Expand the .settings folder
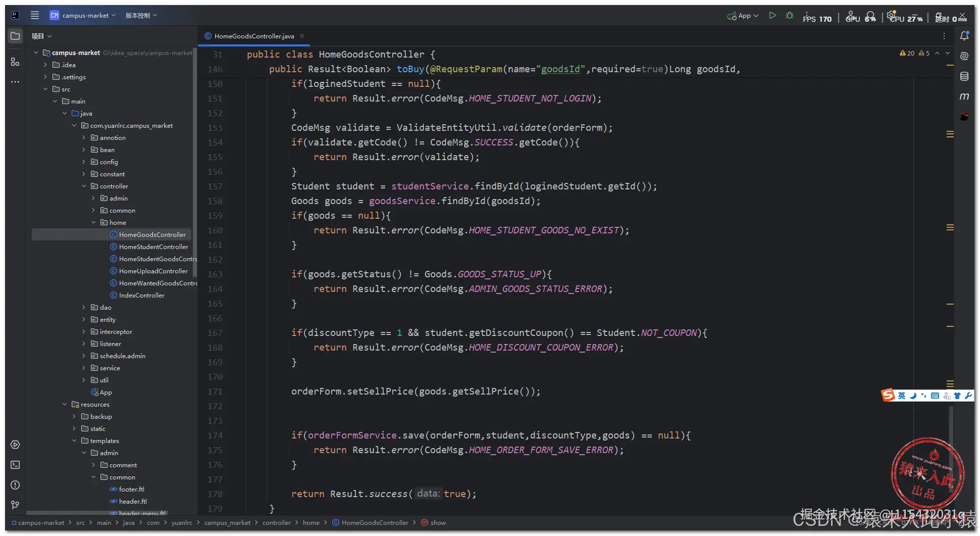980x536 pixels. pos(45,77)
